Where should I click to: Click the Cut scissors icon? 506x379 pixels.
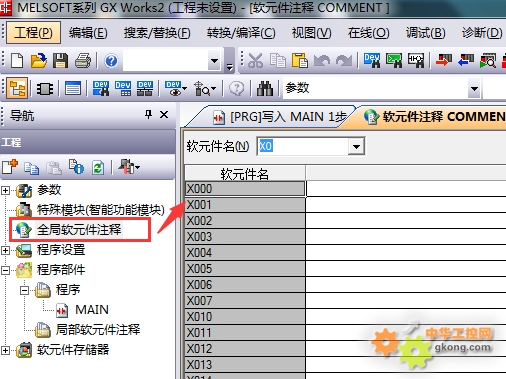pos(255,61)
